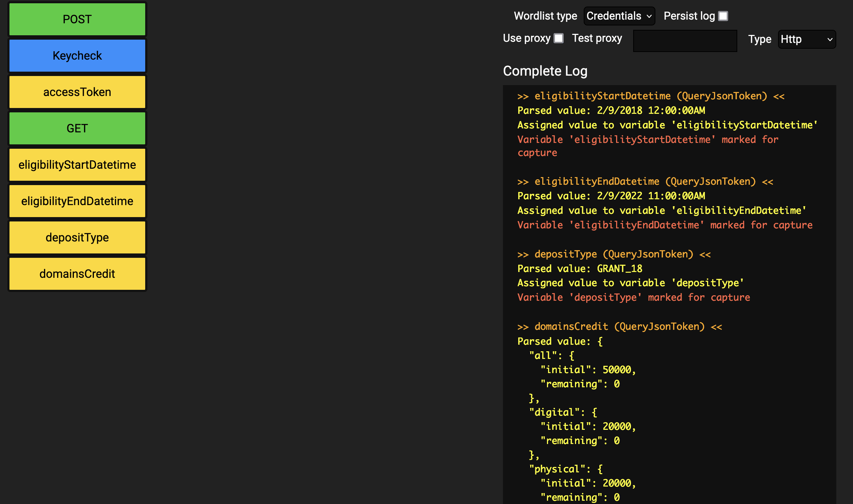The width and height of the screenshot is (853, 504).
Task: Click the depositType QueryJsonToken log header
Action: [x=614, y=254]
